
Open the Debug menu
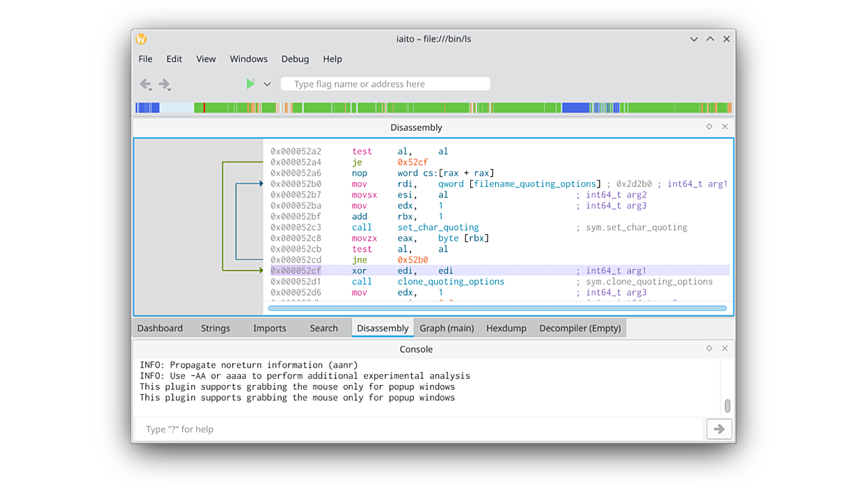coord(295,59)
